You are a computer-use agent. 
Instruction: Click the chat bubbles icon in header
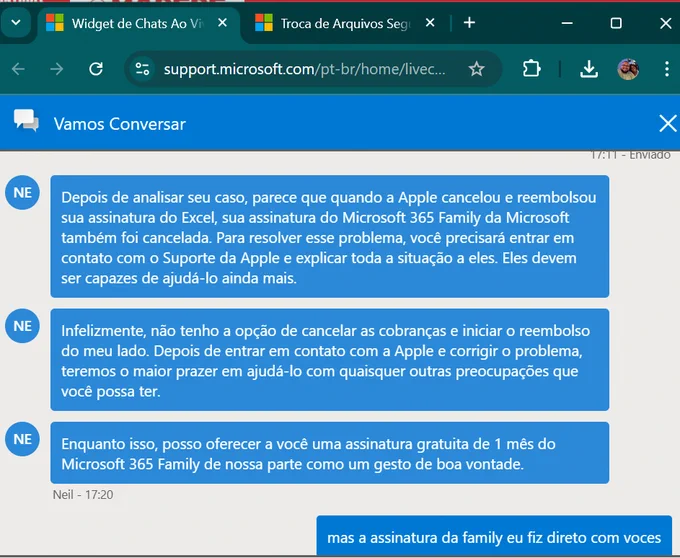[x=26, y=121]
